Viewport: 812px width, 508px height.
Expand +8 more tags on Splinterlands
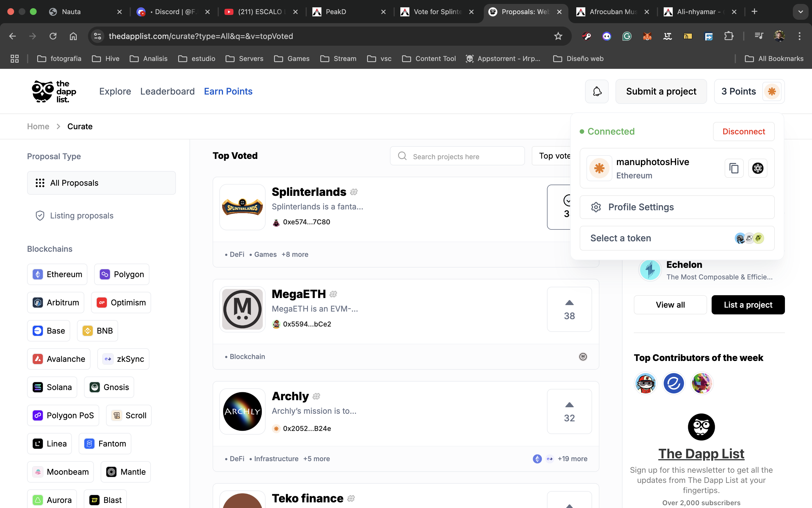coord(295,254)
